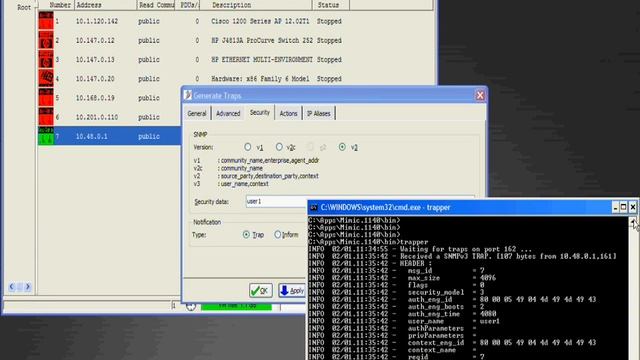Open the Security tab

pyautogui.click(x=260, y=112)
